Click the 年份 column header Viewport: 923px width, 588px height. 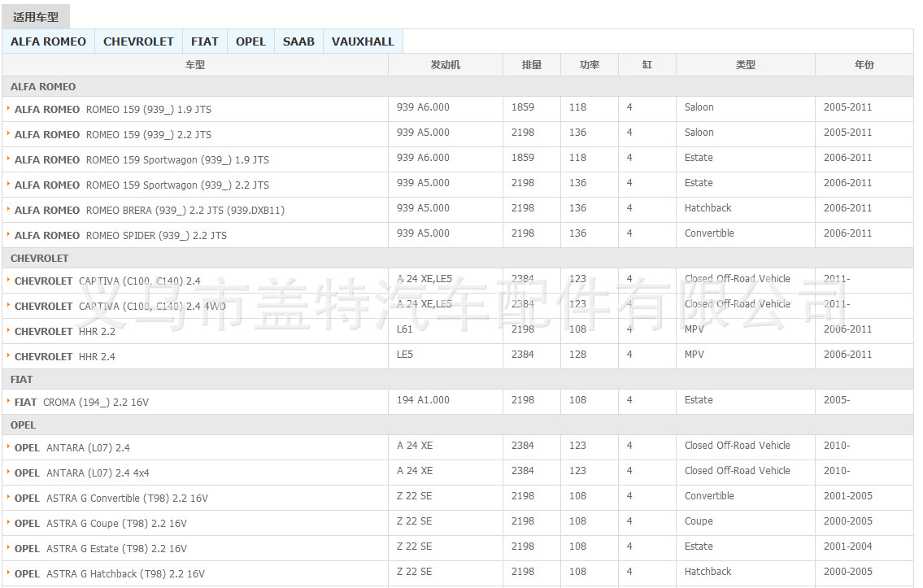pyautogui.click(x=864, y=65)
